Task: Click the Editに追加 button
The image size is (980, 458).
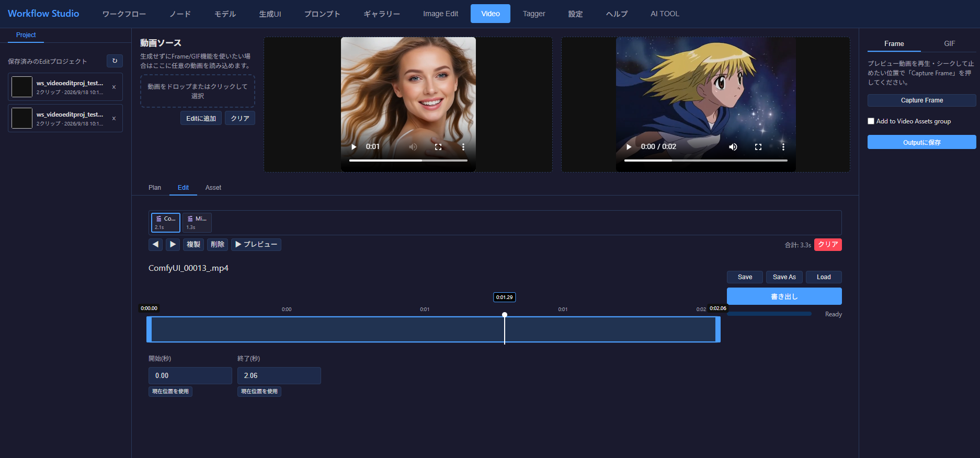Action: point(201,118)
